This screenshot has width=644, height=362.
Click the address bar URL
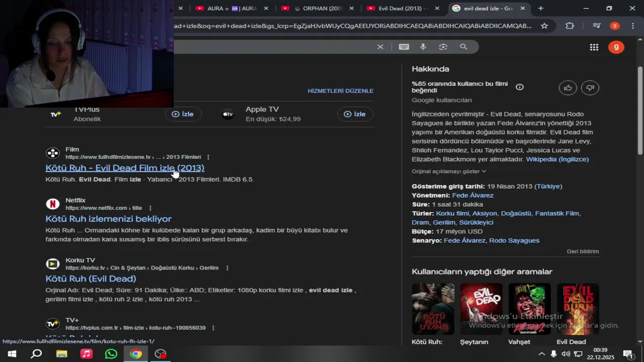pos(352,26)
